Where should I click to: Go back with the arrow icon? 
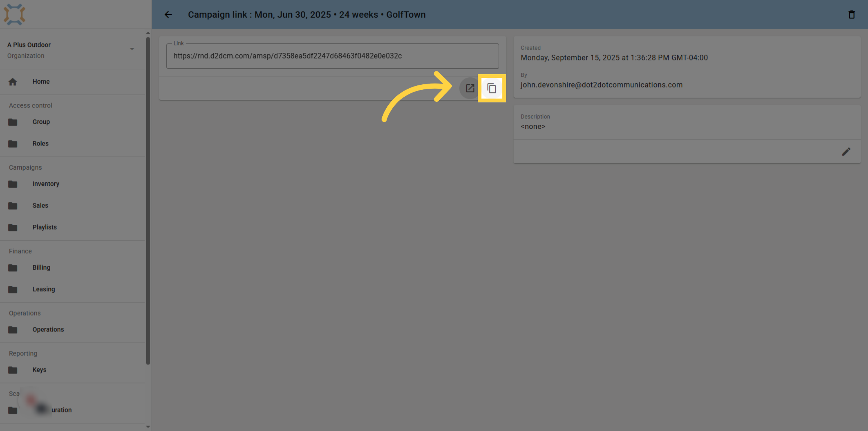click(168, 14)
